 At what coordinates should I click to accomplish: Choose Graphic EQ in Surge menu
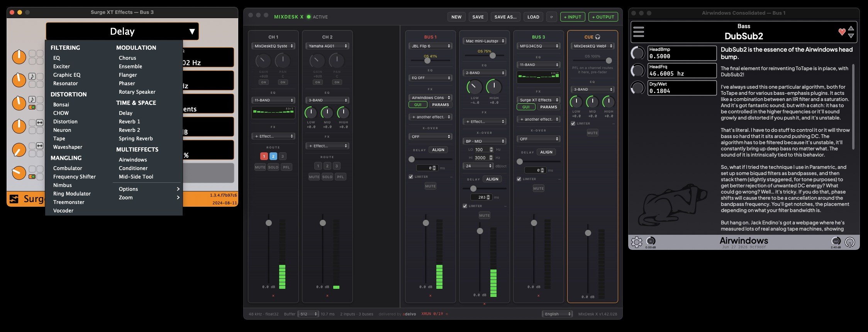pos(67,75)
